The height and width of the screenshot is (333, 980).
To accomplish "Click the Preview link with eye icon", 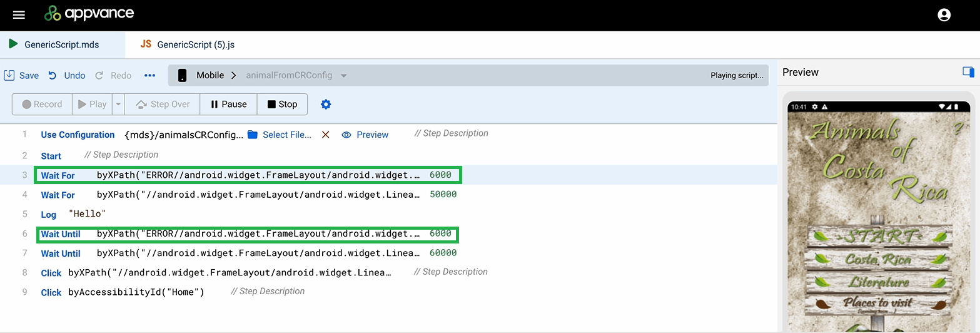I will click(x=365, y=135).
